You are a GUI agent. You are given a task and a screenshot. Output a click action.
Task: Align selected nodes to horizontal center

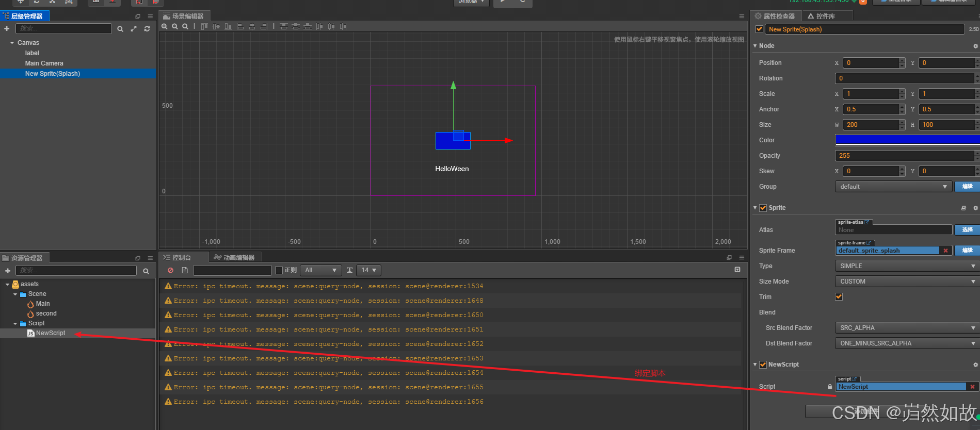click(x=252, y=26)
